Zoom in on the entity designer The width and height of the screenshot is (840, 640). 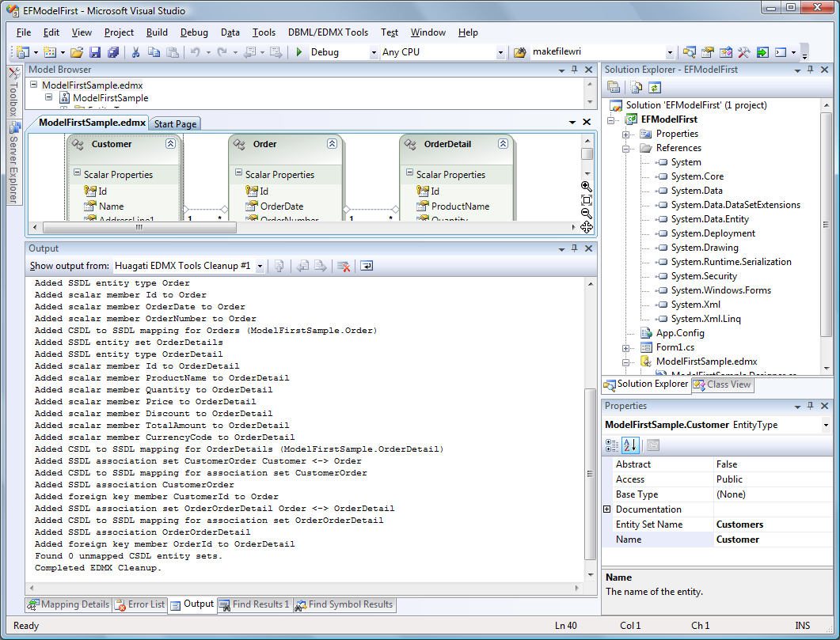[587, 186]
